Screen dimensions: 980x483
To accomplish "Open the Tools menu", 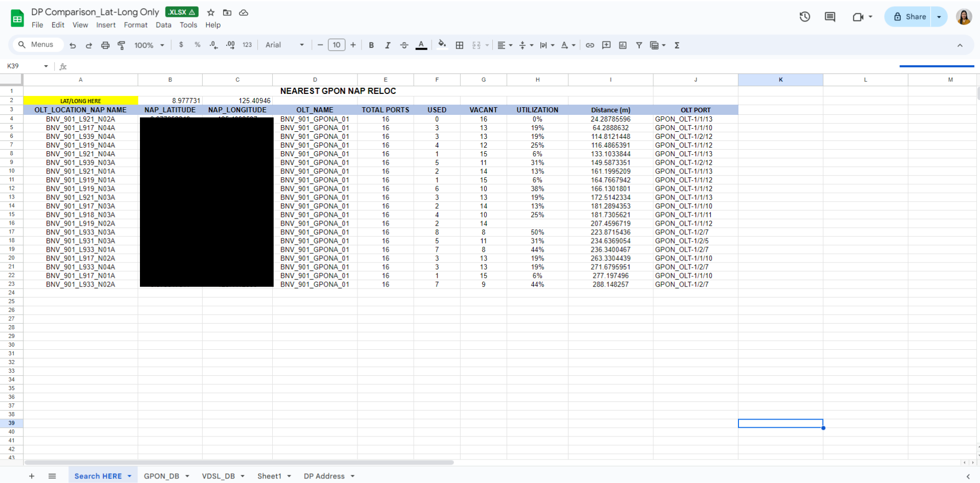I will coord(188,25).
